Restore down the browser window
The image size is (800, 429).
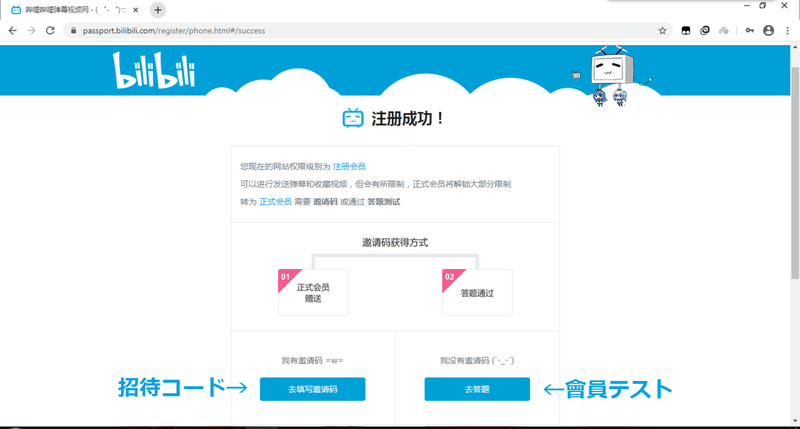click(x=763, y=6)
